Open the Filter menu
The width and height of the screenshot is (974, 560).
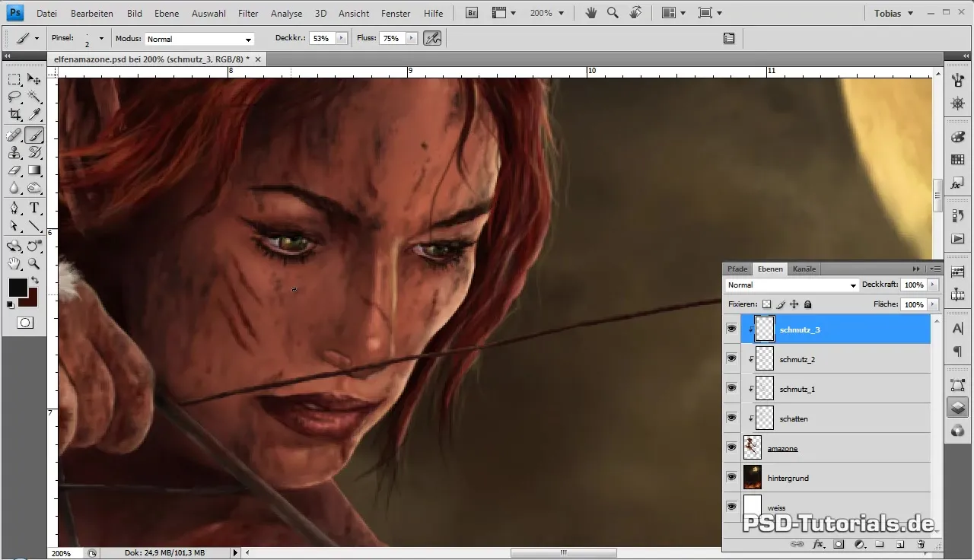[247, 13]
